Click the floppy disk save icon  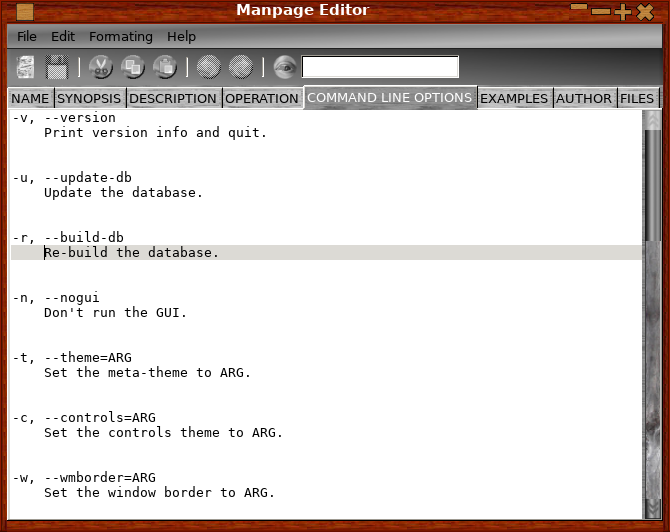coord(57,67)
